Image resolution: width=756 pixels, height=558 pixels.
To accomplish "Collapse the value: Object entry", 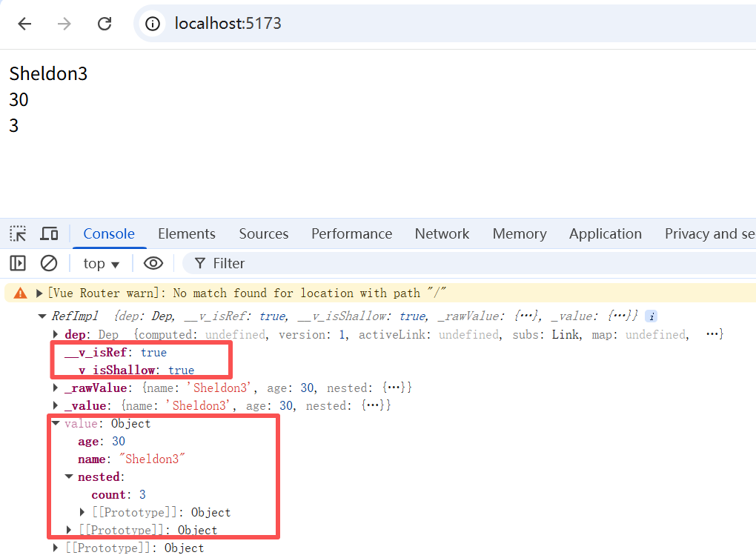I will tap(56, 423).
